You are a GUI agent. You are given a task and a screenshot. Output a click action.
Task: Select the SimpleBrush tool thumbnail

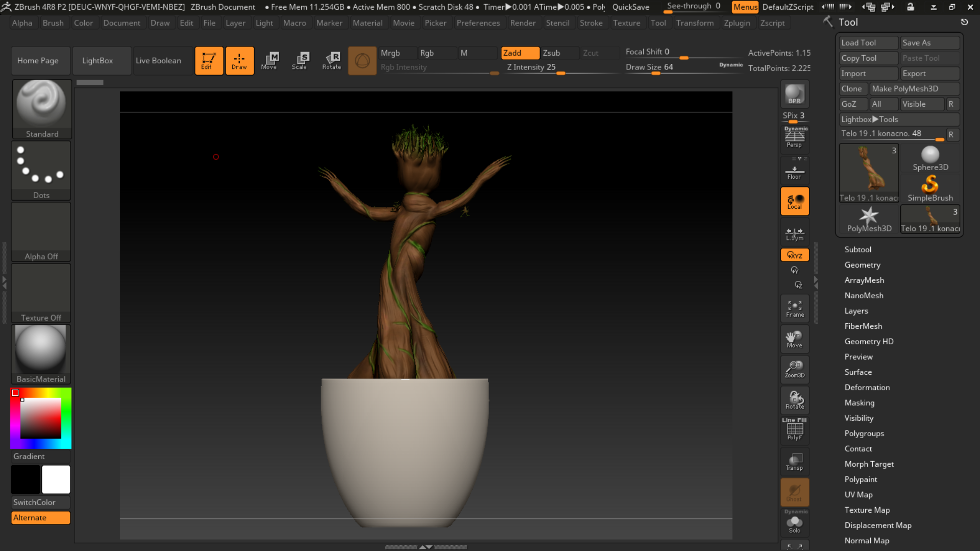[x=930, y=188]
